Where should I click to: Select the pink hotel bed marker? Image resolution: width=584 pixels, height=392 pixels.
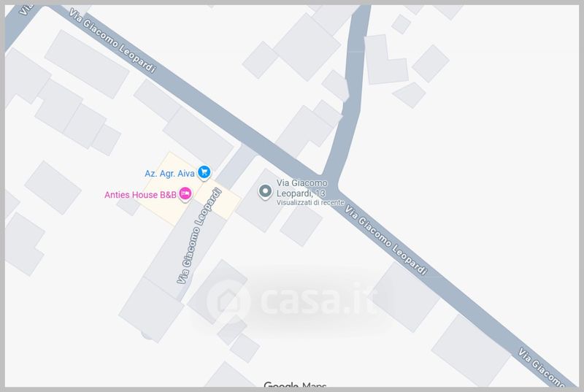pos(185,194)
